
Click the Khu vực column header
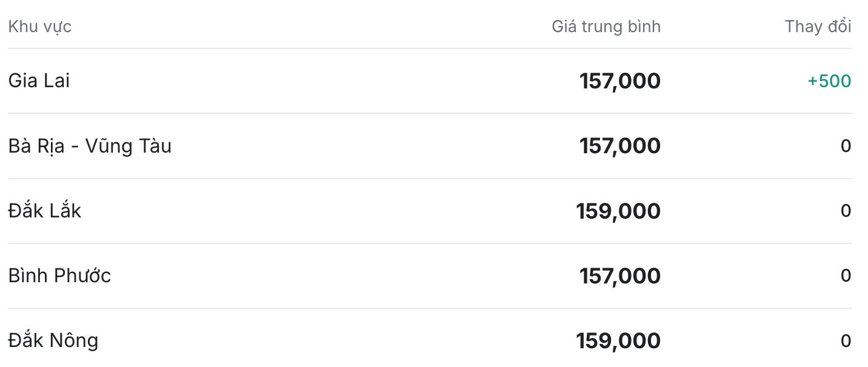point(40,27)
